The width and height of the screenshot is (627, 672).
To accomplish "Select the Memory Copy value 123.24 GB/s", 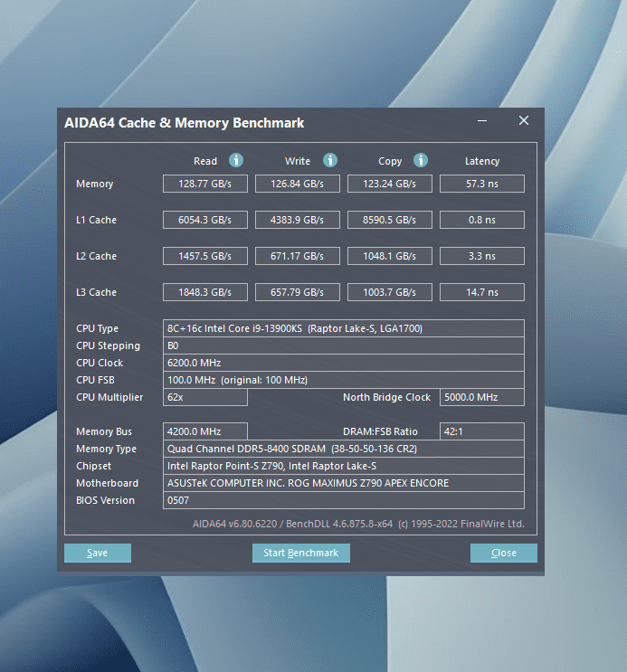I will pos(389,184).
